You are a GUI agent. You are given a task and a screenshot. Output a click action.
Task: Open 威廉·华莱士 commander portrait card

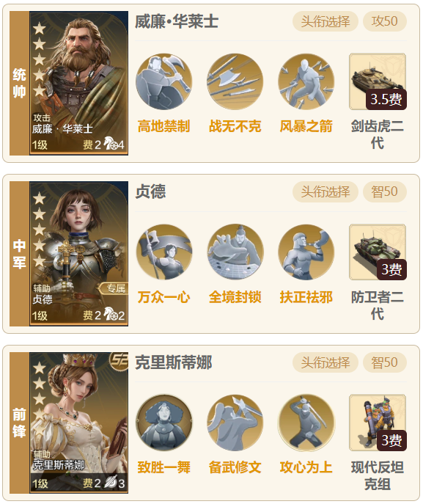click(78, 83)
